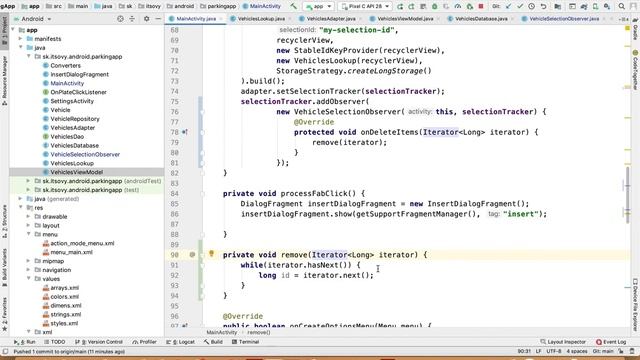640x360 pixels.
Task: Click the recent tabs overflow dropdown
Action: click(624, 19)
